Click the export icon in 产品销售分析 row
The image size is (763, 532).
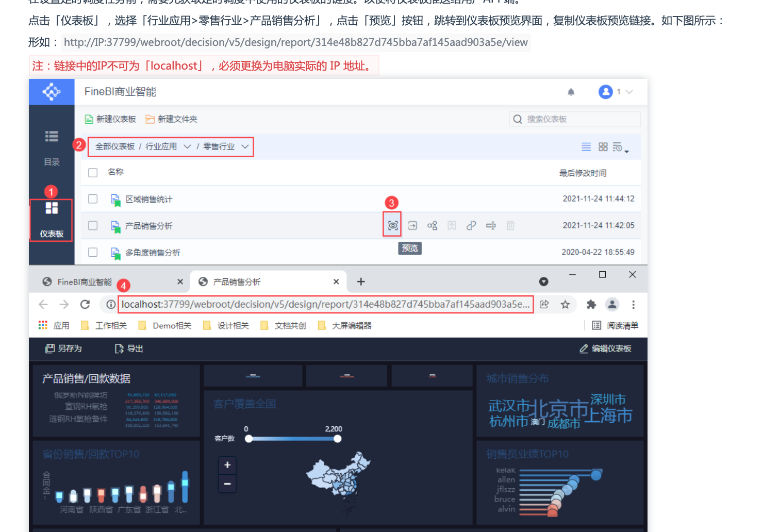point(452,225)
